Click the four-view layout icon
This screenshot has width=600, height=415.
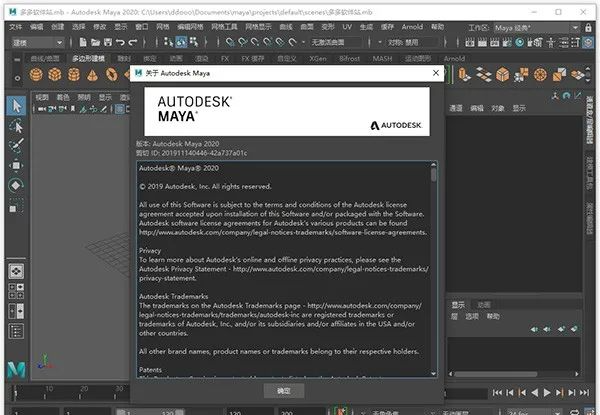[x=16, y=291]
